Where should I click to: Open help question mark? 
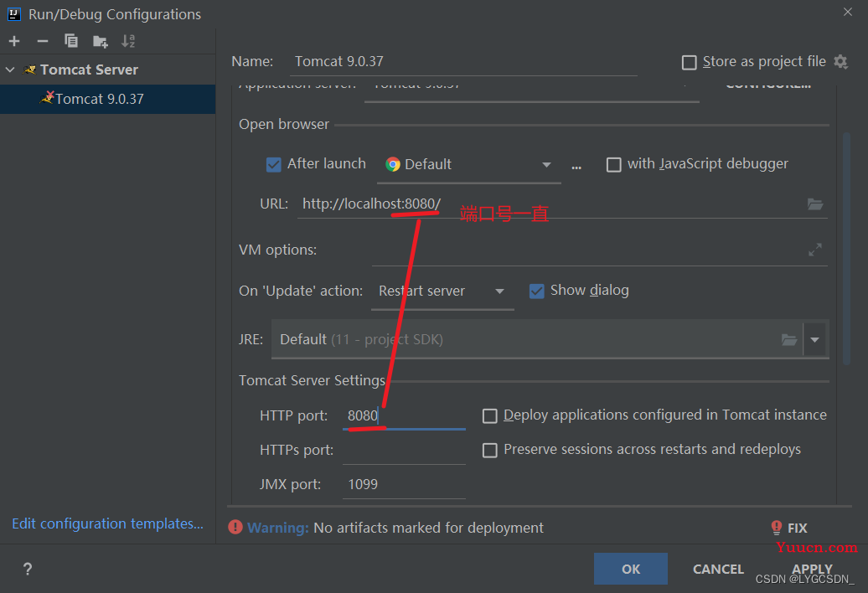pyautogui.click(x=28, y=569)
